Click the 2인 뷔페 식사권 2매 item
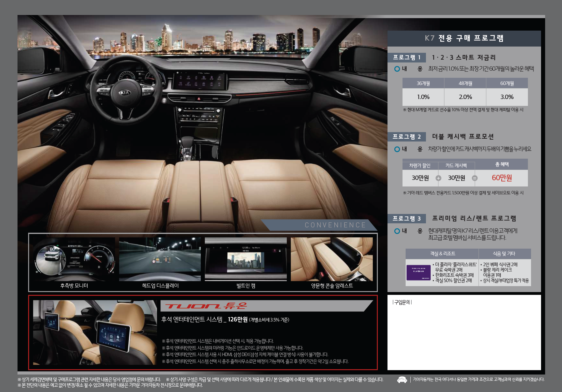 (500, 265)
